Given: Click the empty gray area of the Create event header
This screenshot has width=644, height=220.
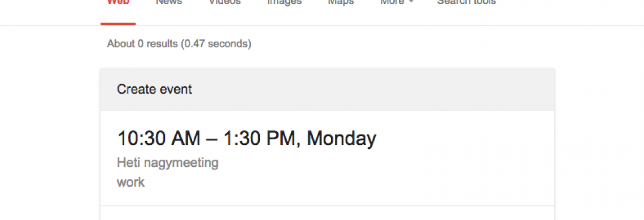Looking at the screenshot, I should point(369,90).
